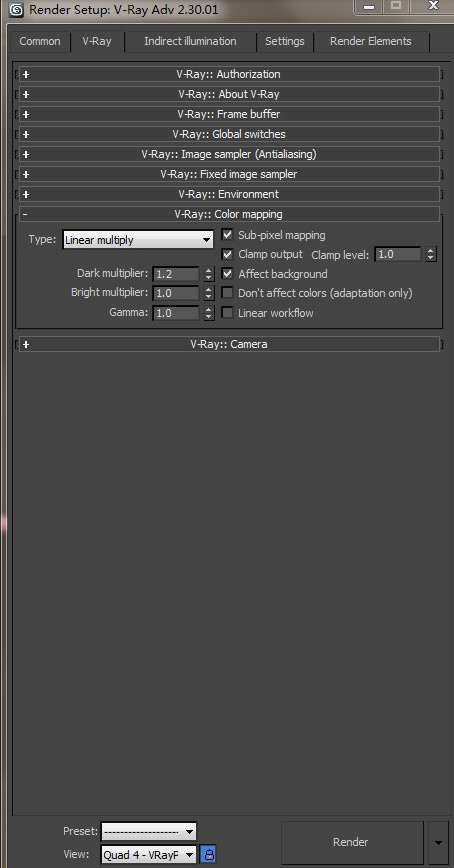The width and height of the screenshot is (454, 868).
Task: Switch to the Indirect illumination tab
Action: coord(190,42)
